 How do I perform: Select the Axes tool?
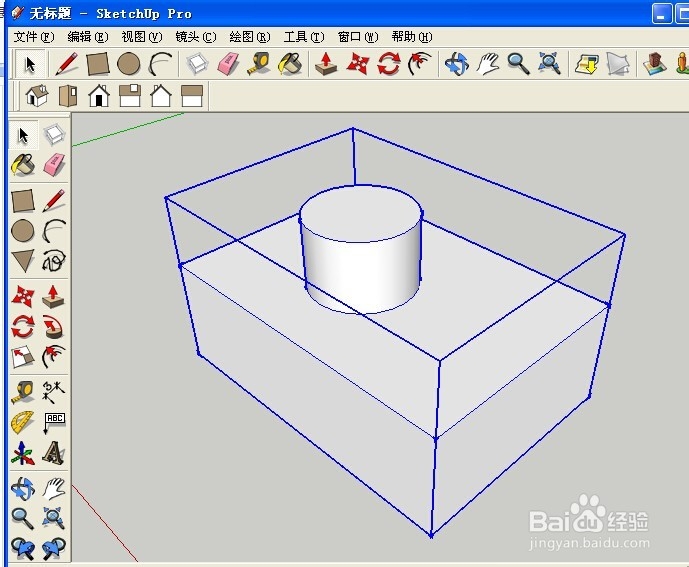(x=23, y=453)
